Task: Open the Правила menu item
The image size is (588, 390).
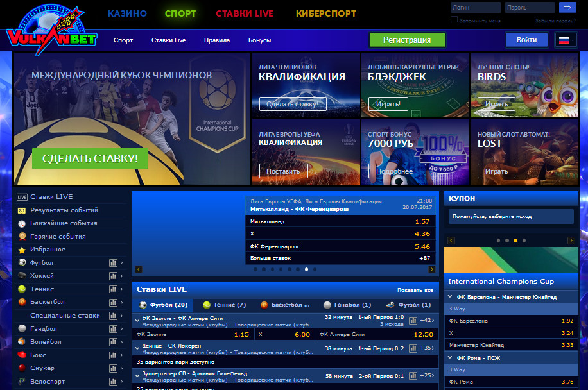Action: 217,40
